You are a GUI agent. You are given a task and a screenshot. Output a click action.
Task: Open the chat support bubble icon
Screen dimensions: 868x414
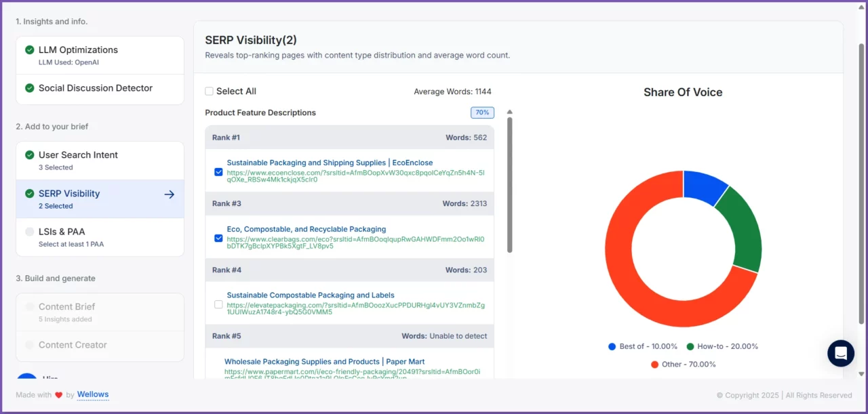pyautogui.click(x=841, y=353)
